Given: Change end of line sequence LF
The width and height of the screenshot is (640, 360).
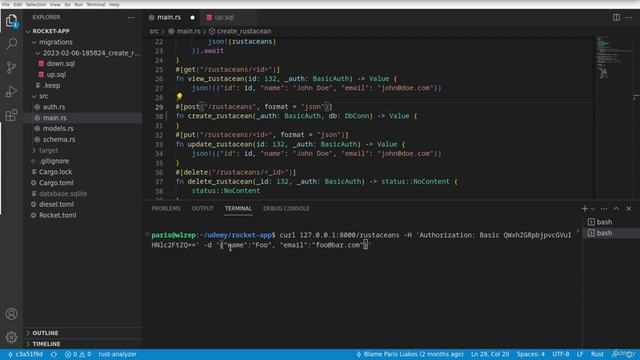Looking at the screenshot, I should (580, 354).
